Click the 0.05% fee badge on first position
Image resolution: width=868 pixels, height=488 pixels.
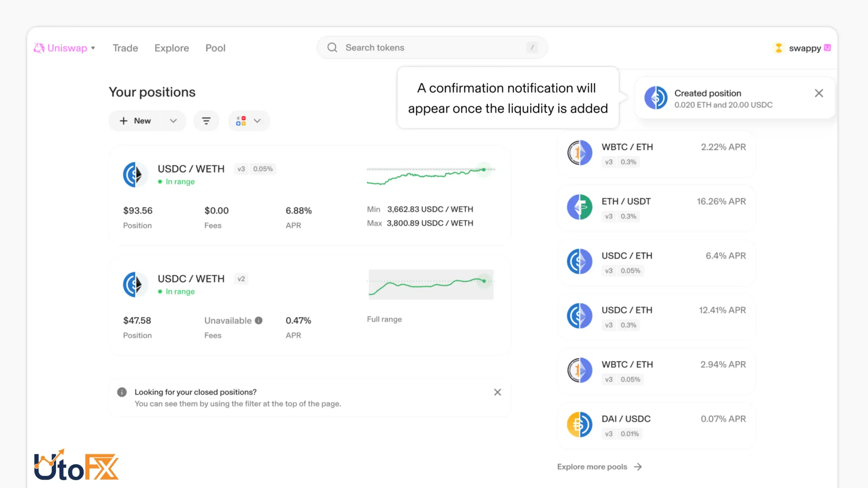[263, 169]
